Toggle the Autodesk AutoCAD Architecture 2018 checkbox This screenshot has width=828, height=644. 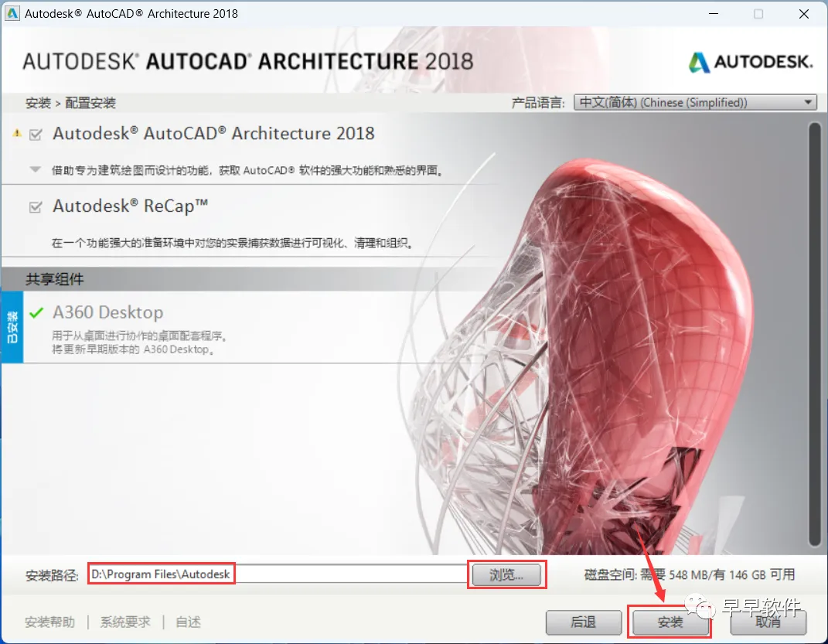coord(36,135)
